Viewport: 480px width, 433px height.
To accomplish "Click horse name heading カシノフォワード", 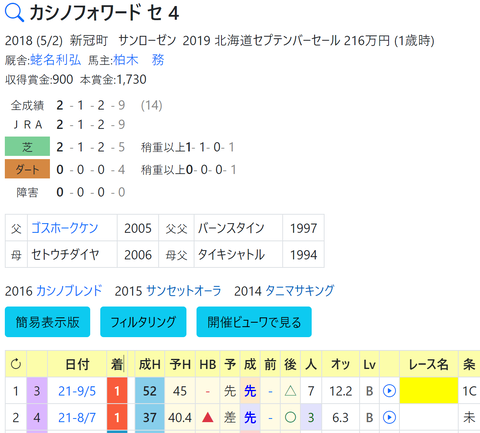I will (x=85, y=13).
